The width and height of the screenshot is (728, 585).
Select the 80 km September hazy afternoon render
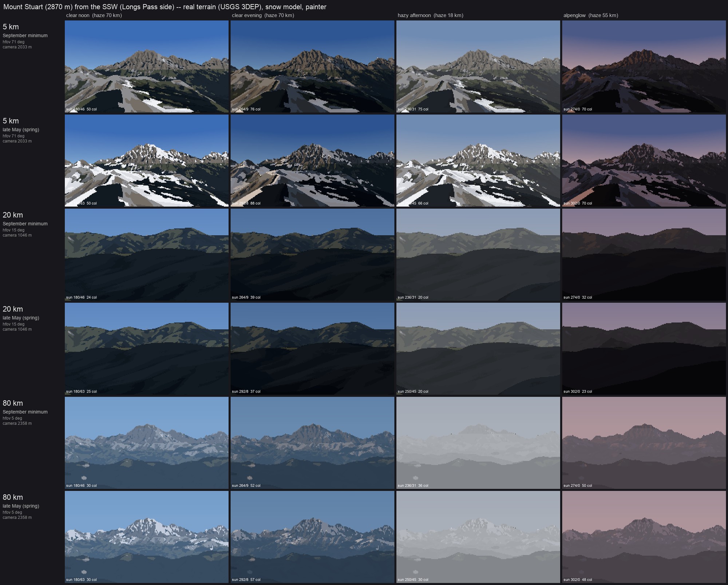478,443
